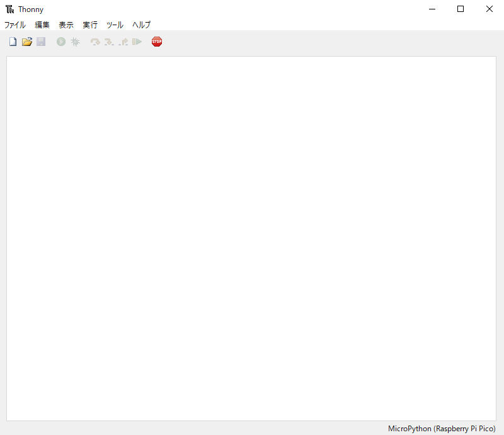Open the ヘルプ menu
Screen dimensions: 504x435
tap(141, 25)
